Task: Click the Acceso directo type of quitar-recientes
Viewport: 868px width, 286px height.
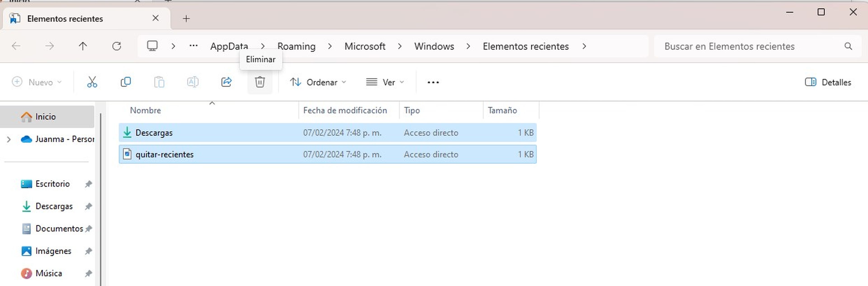Action: click(x=431, y=154)
